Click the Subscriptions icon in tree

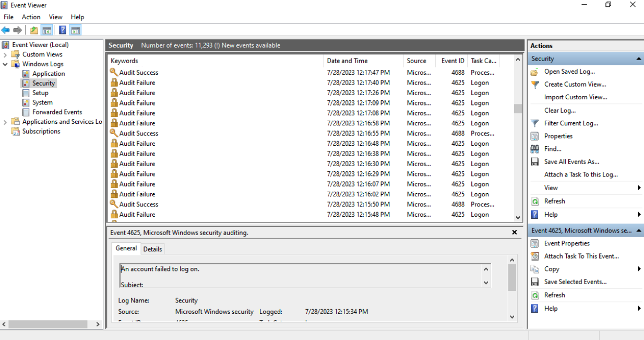(x=16, y=132)
